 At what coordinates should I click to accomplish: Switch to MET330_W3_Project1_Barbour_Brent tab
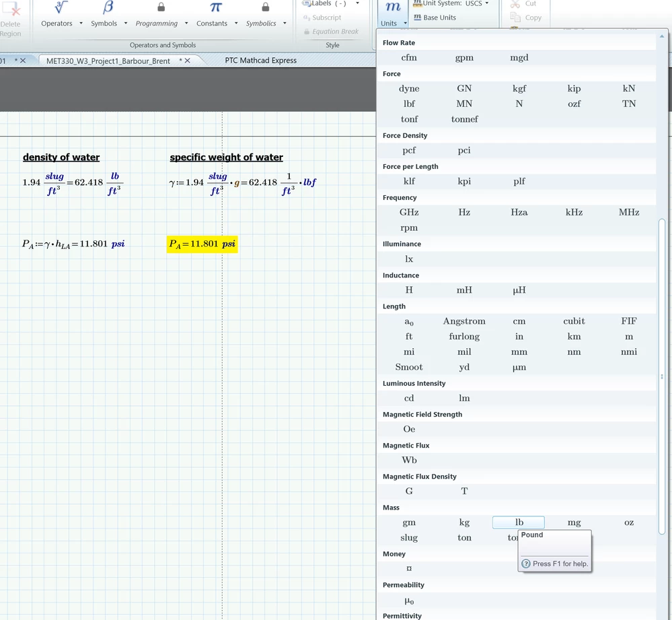click(108, 61)
